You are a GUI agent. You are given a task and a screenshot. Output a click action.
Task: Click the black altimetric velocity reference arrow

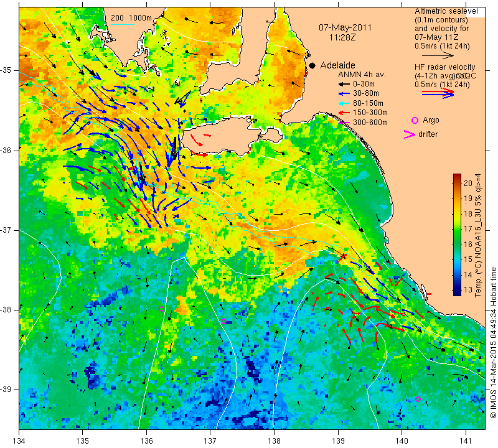[x=438, y=55]
